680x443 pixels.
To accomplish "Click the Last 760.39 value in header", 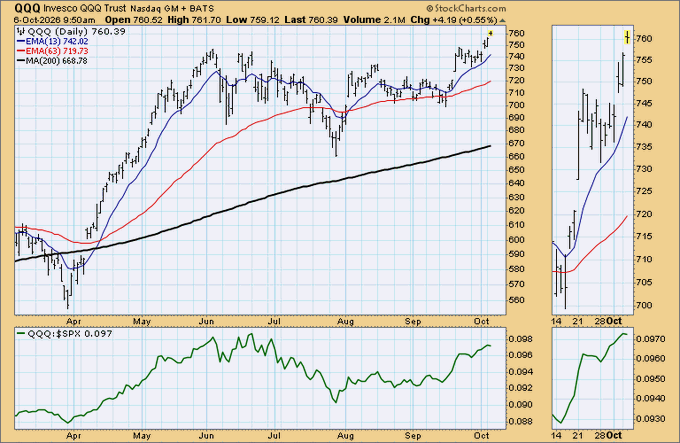I will click(x=311, y=20).
